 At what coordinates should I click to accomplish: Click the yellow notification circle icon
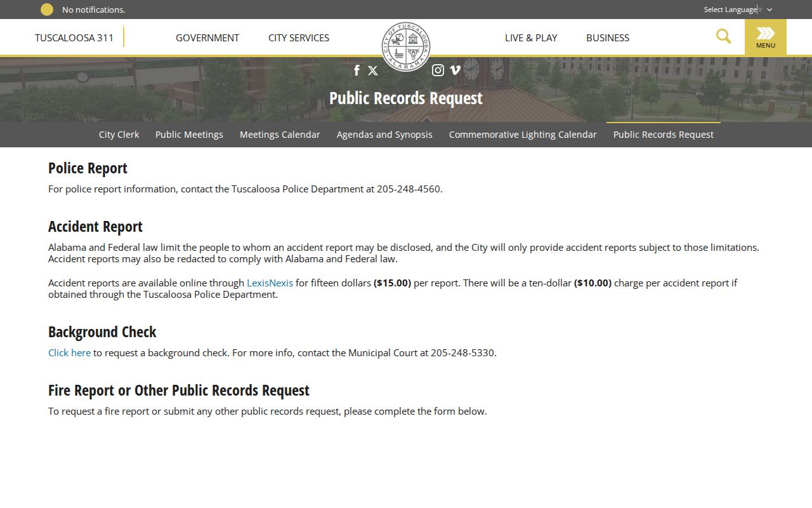[x=47, y=10]
